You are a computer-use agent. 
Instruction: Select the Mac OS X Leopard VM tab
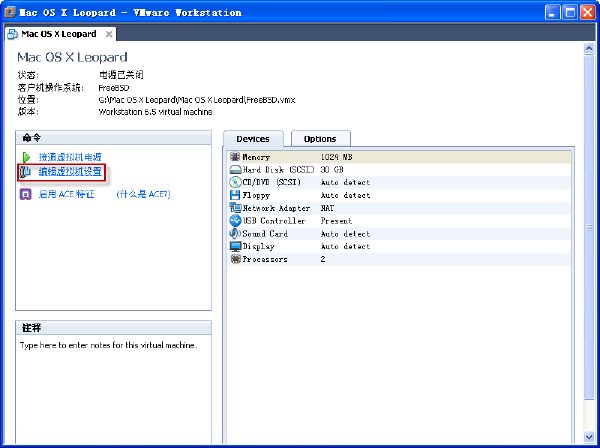(x=59, y=34)
